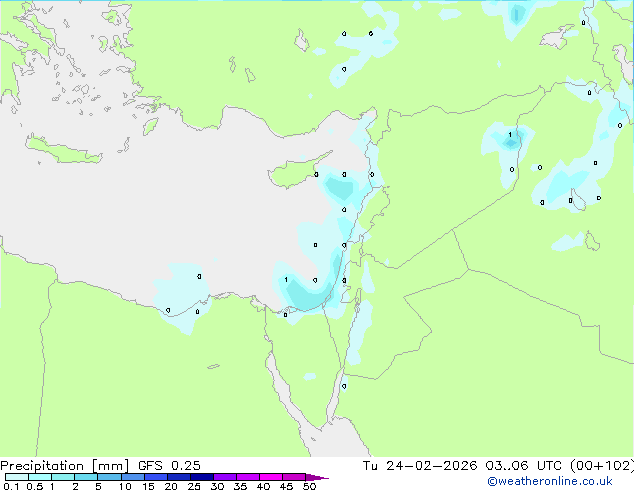This screenshot has height=490, width=634.
Task: Select the 30–35 mm purple legend swatch
Action: coord(224,477)
